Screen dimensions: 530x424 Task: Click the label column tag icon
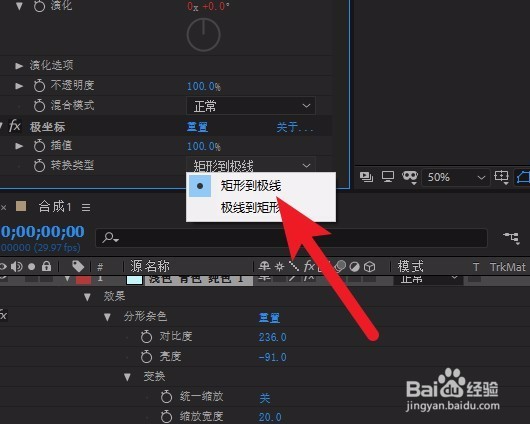78,266
